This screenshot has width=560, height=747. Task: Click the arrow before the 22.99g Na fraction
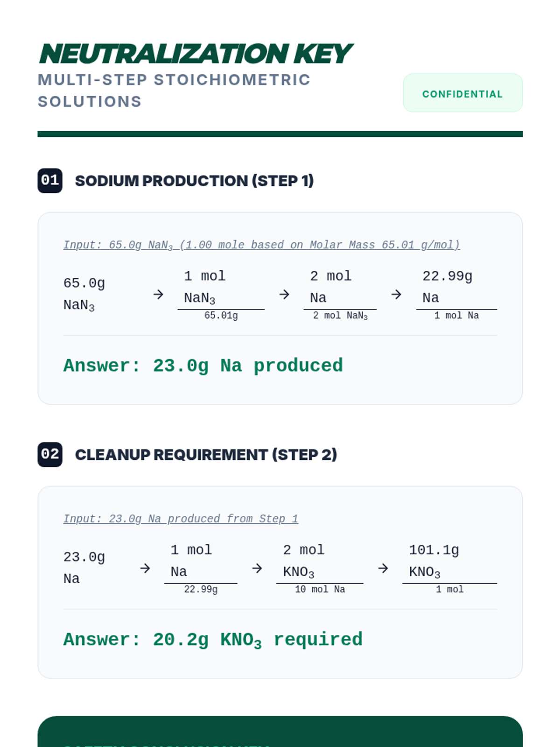[396, 295]
